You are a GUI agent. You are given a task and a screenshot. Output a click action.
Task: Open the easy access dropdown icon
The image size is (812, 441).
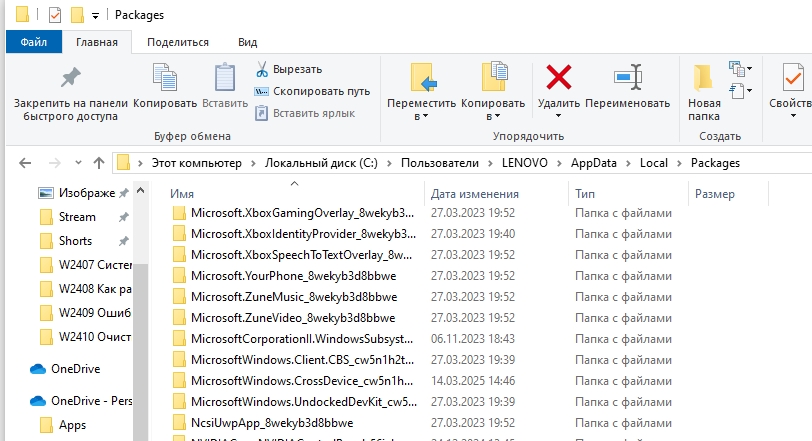(x=741, y=91)
